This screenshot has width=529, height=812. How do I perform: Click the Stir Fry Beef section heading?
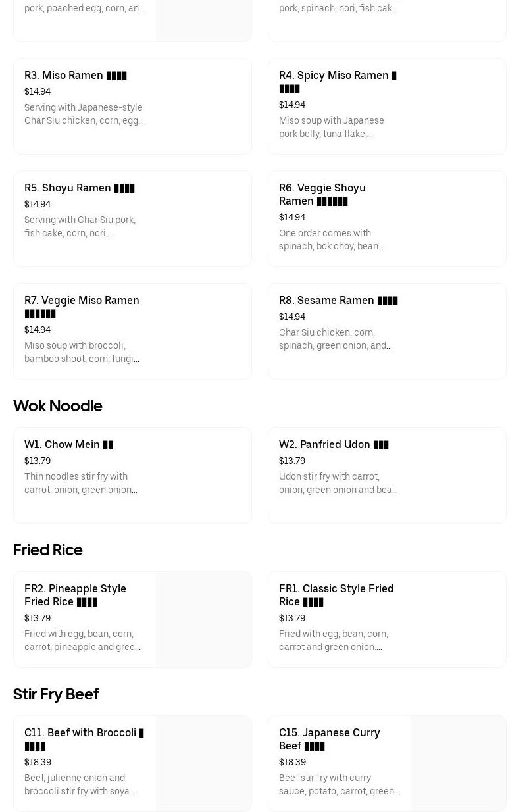coord(56,694)
